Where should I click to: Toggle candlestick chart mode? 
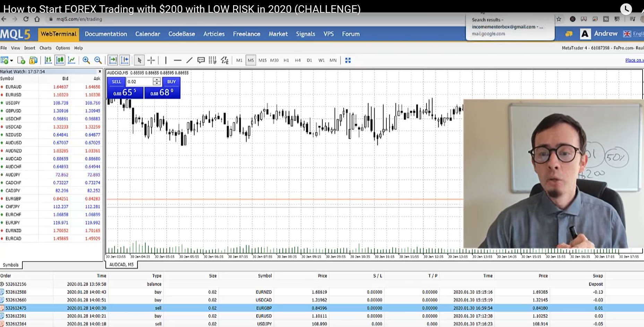pos(60,60)
